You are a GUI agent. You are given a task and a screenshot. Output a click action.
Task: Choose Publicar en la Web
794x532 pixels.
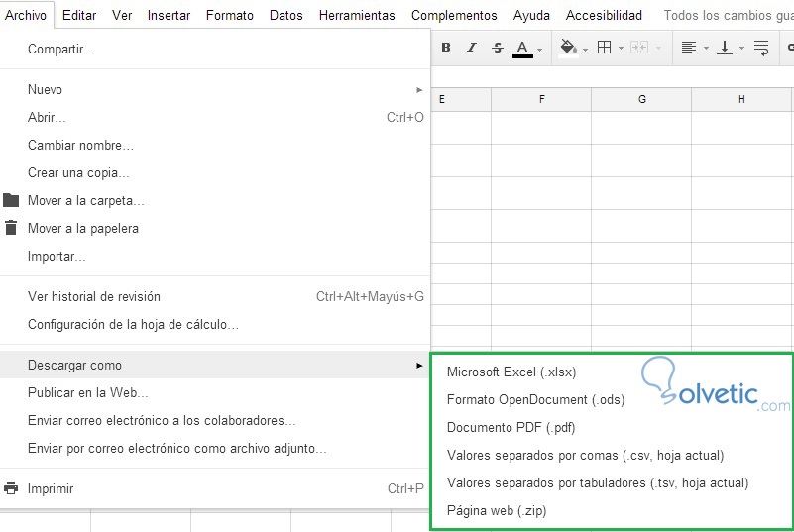tap(215, 392)
